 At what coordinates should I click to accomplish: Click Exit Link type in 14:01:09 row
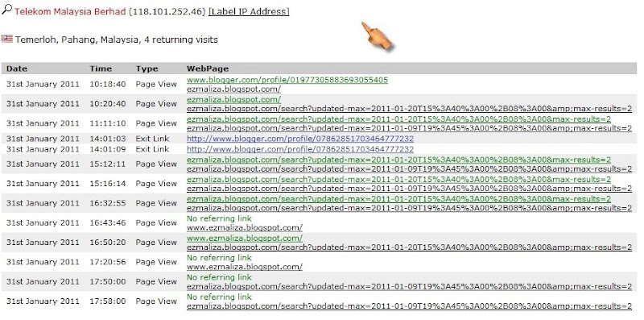(x=152, y=149)
